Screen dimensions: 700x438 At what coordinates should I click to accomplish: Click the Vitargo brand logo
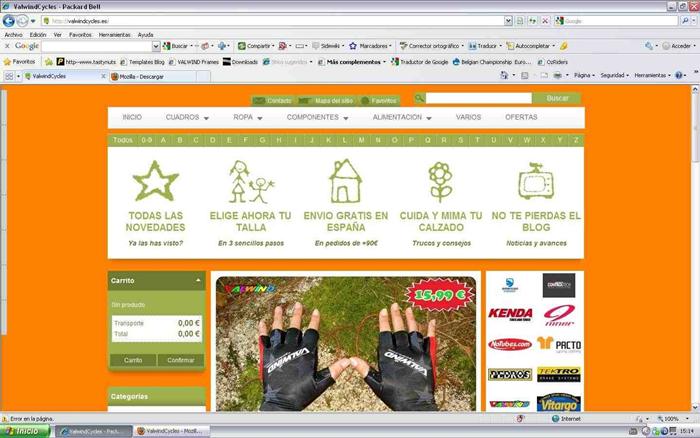coord(558,403)
